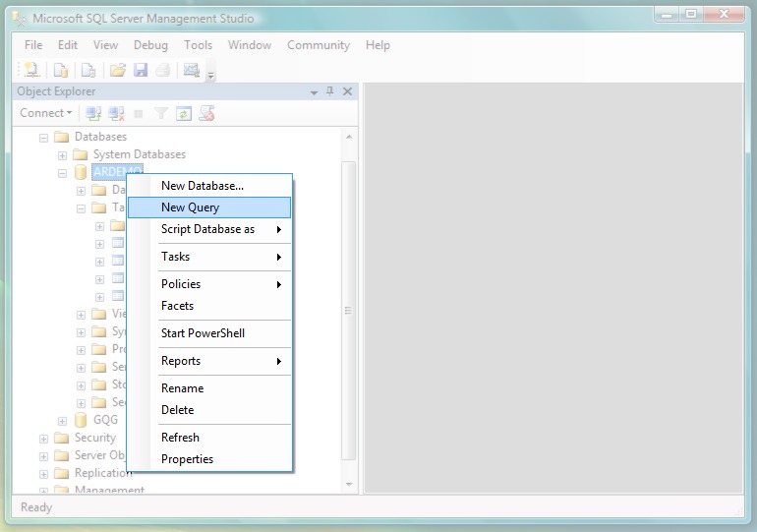Click the script with red X icon
This screenshot has height=532, width=757.
pos(206,114)
